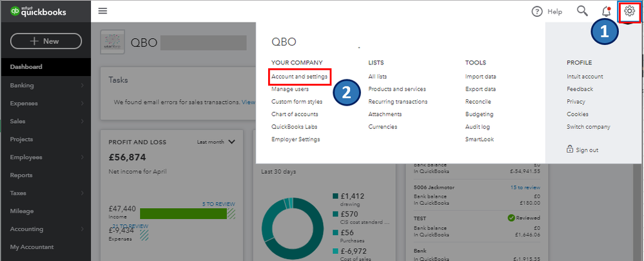Open the View link in Tasks card
644x261 pixels.
click(248, 102)
